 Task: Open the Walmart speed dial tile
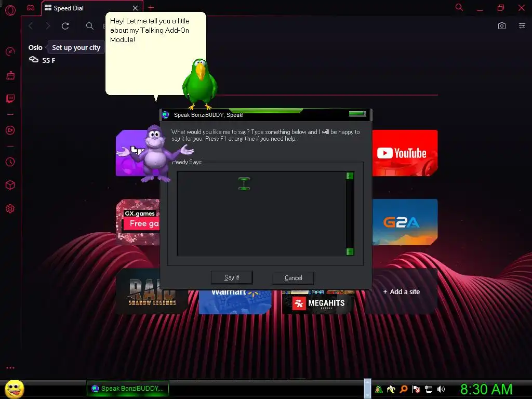click(x=235, y=302)
